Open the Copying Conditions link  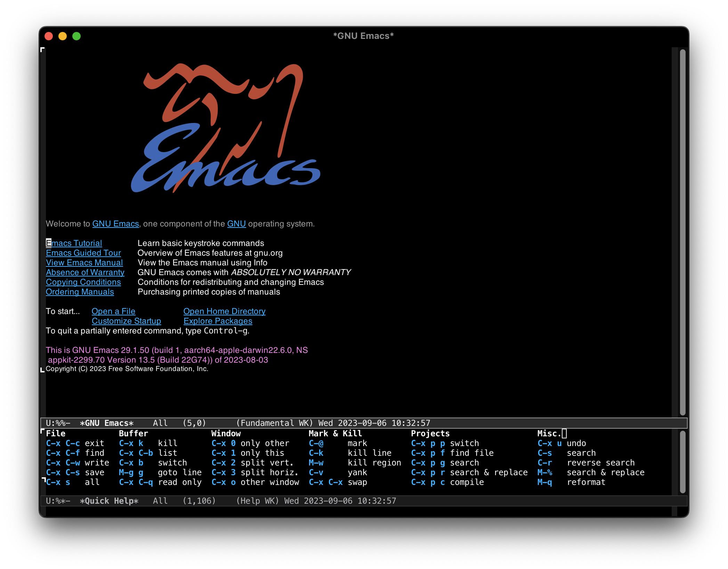tap(83, 282)
